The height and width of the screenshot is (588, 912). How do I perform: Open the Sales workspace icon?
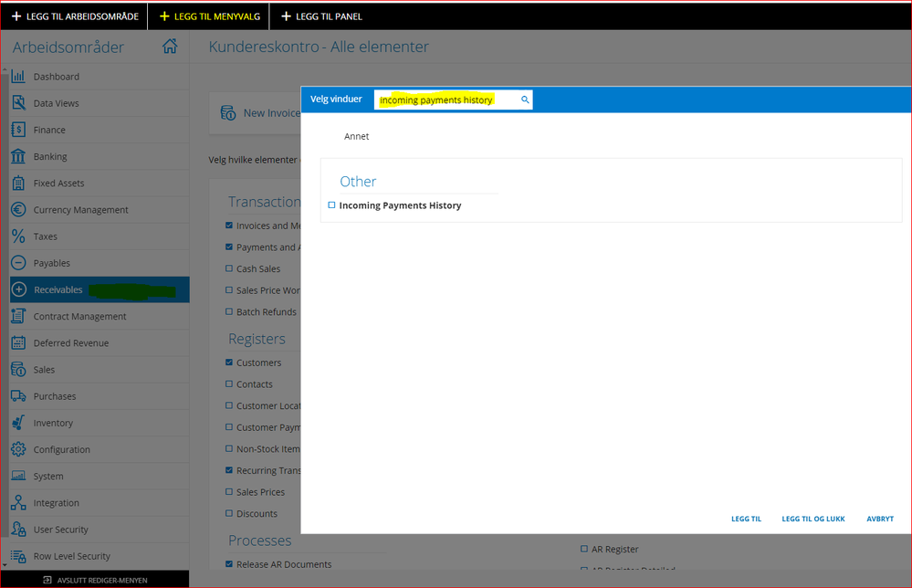point(18,369)
